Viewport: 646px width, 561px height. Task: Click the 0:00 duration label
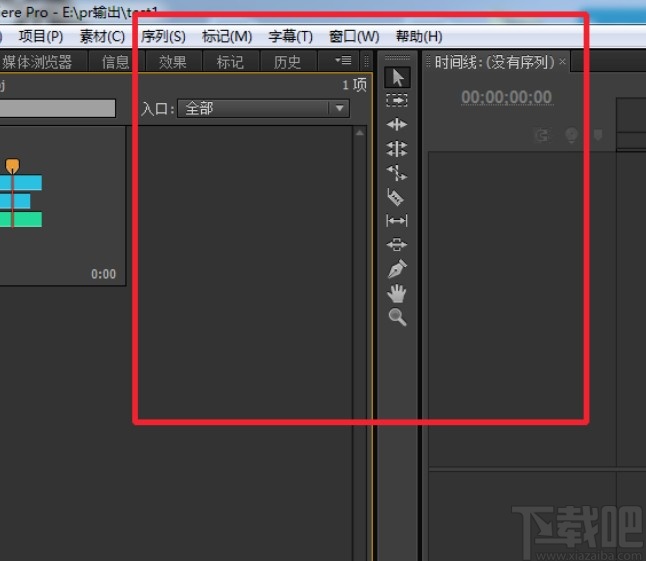(x=103, y=274)
